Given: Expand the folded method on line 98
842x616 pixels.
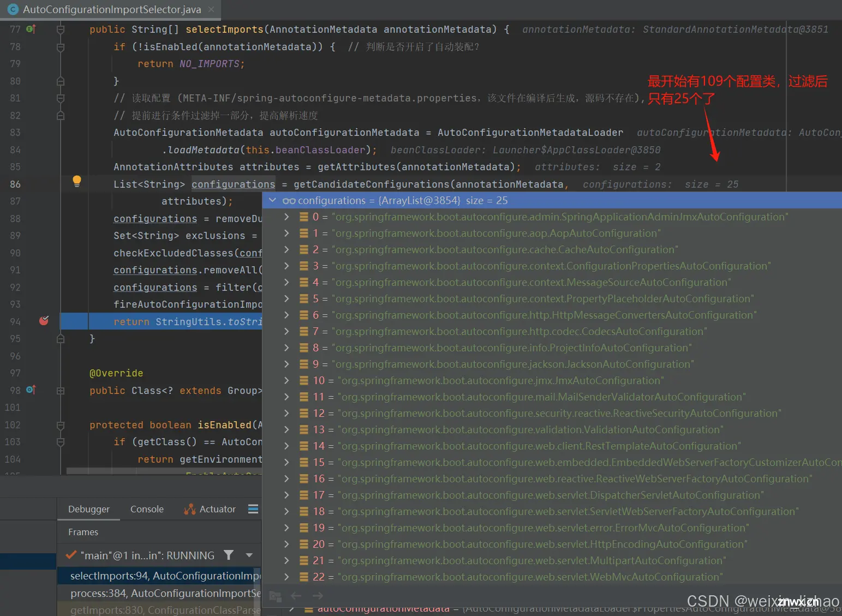Looking at the screenshot, I should pyautogui.click(x=61, y=391).
